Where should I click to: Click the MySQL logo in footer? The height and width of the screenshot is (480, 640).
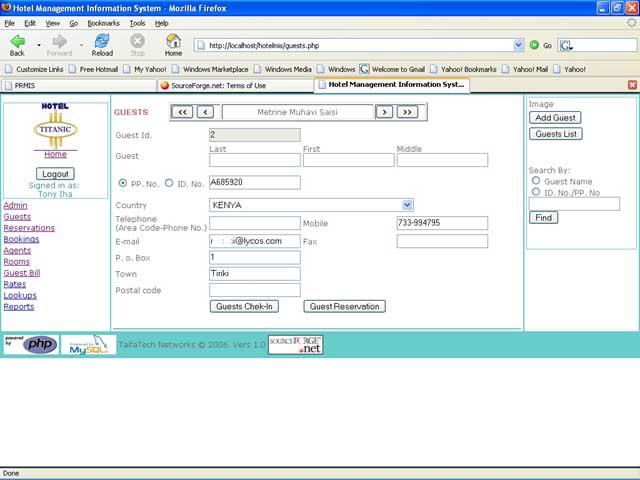tap(88, 345)
